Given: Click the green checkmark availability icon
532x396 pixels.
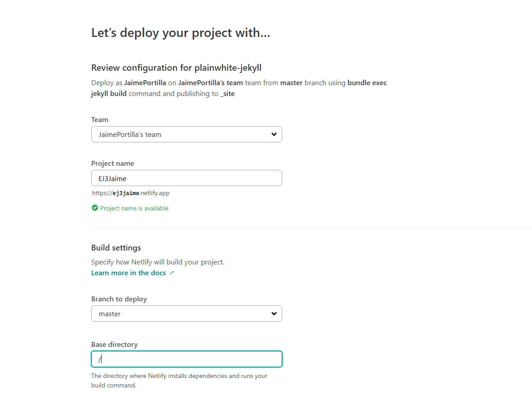Looking at the screenshot, I should pyautogui.click(x=95, y=208).
